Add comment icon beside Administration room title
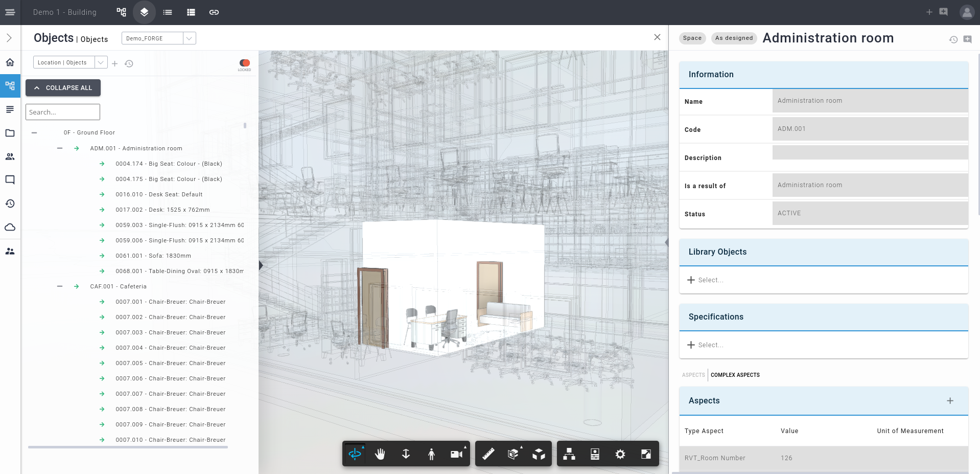The height and width of the screenshot is (474, 980). (x=967, y=39)
